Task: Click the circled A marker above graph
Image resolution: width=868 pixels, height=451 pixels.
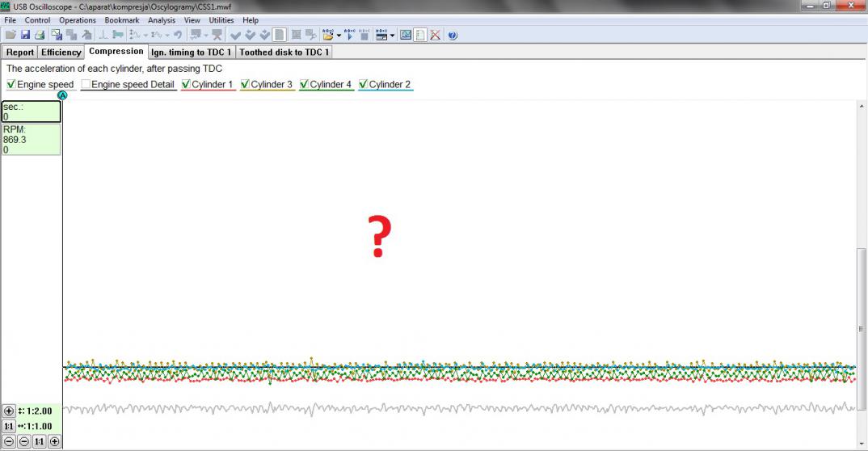Action: (x=62, y=95)
